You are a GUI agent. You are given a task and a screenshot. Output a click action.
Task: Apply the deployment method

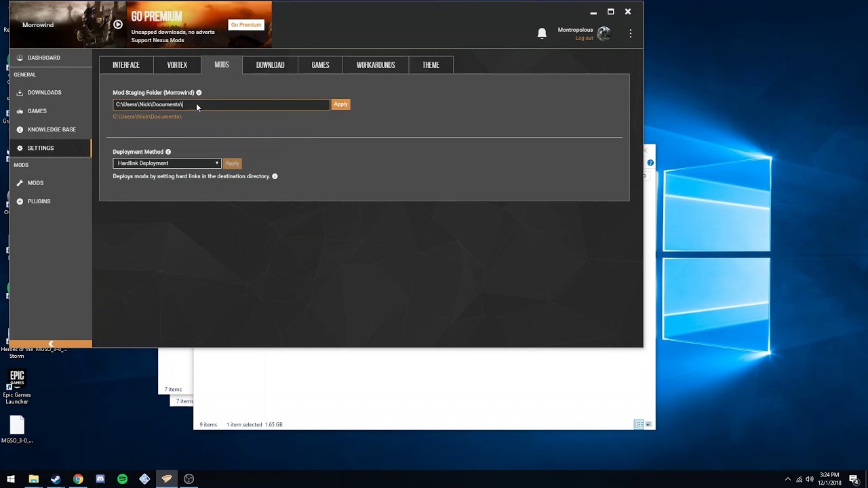click(x=232, y=163)
